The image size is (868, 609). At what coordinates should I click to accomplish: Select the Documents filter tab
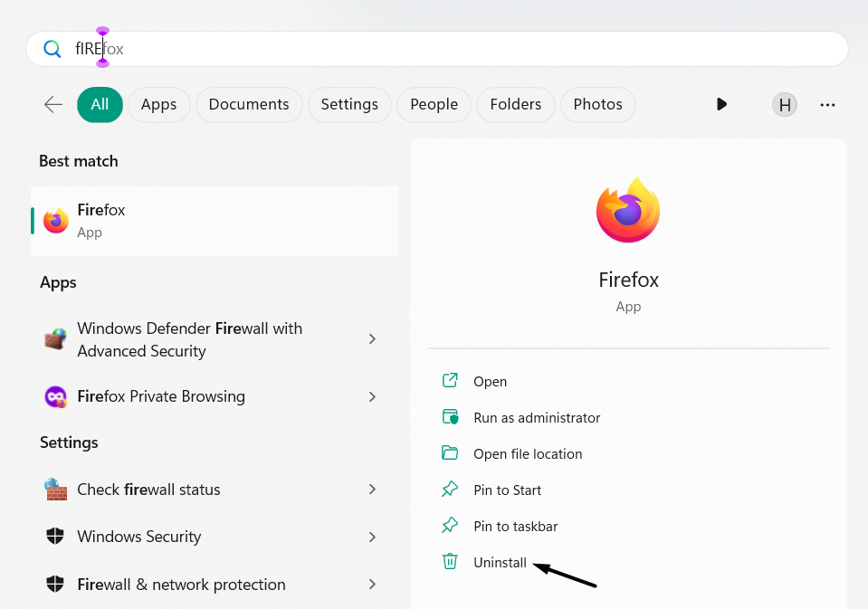click(249, 105)
